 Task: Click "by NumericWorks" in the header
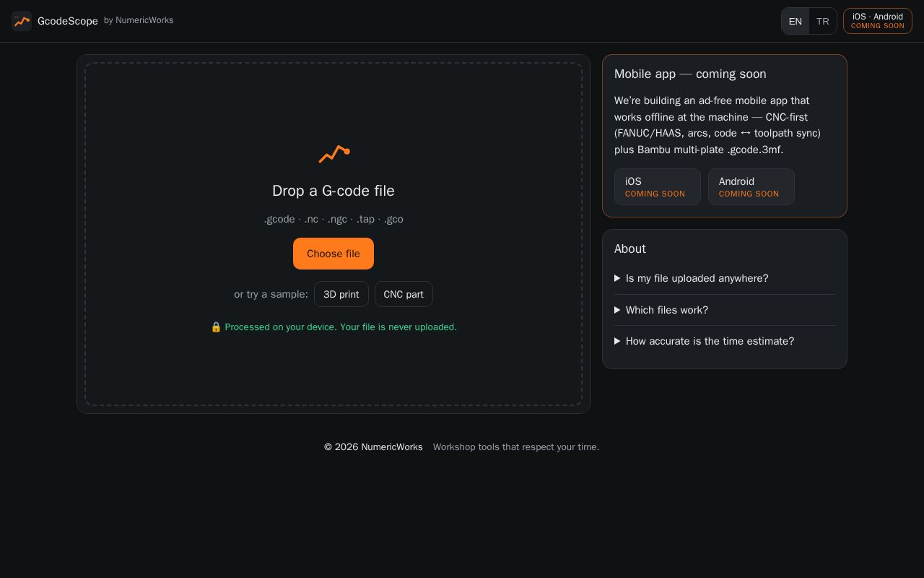click(139, 20)
